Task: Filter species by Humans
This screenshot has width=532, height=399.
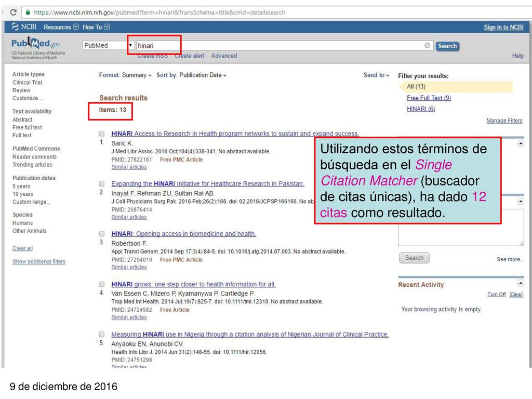Action: tap(22, 223)
